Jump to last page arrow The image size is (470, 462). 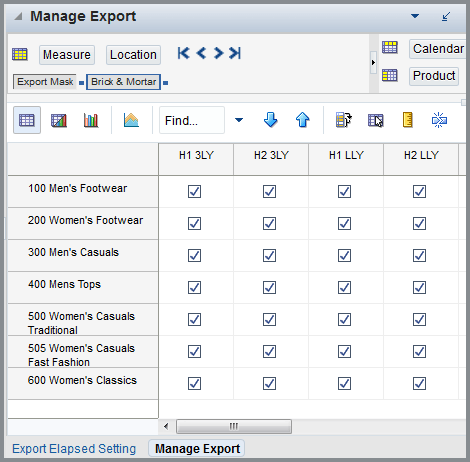point(235,53)
